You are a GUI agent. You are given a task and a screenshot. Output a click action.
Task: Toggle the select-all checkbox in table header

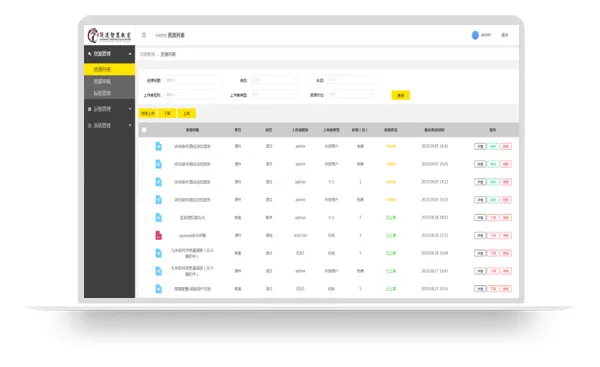(x=144, y=130)
